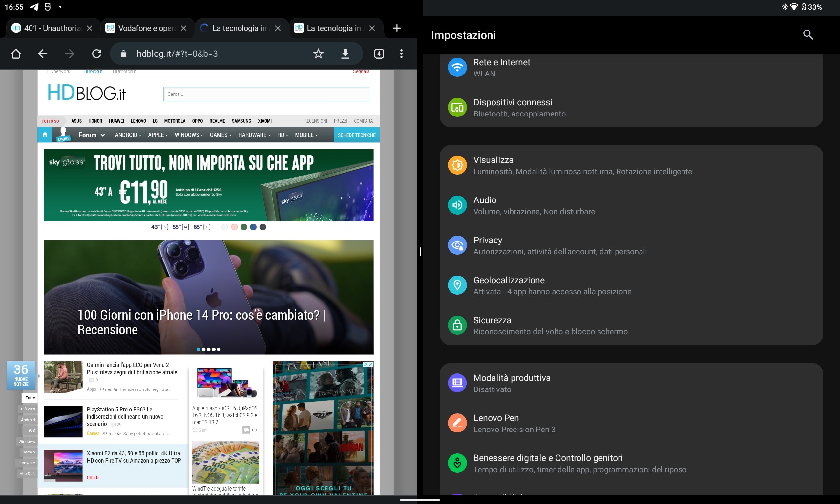The width and height of the screenshot is (840, 504).
Task: Click the AdChoices icon on ad
Action: tap(366, 364)
